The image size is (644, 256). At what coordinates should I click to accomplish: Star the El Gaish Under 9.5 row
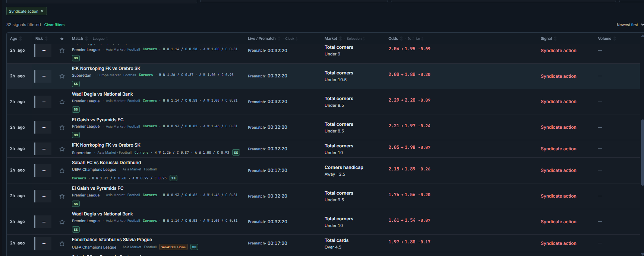click(62, 196)
